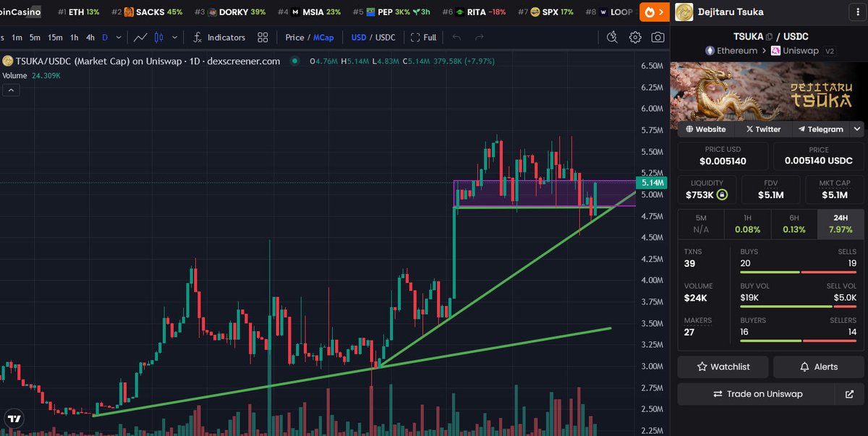Click the PRICE USD $0.005140 box
Image resolution: width=868 pixels, height=436 pixels.
click(x=723, y=155)
